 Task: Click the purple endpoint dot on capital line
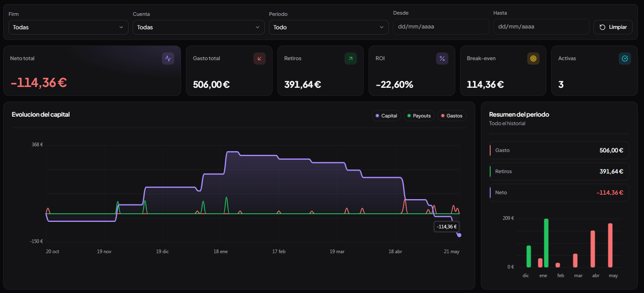(x=459, y=235)
